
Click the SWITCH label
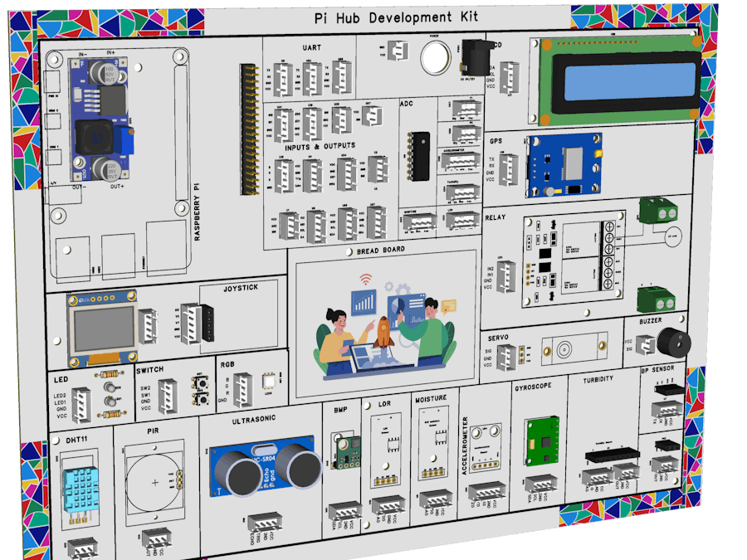tap(149, 369)
